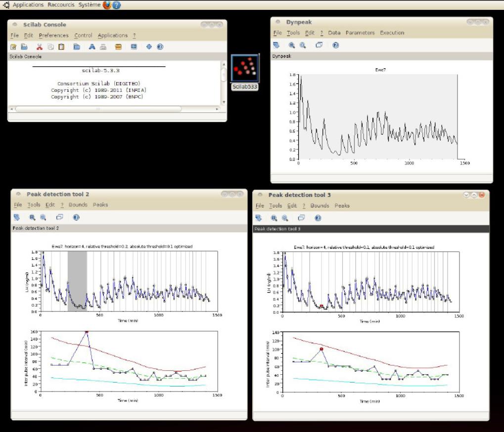Click the gray shaded region in tool 2 LH plot
Screen dimensions: 504x432
(77, 281)
